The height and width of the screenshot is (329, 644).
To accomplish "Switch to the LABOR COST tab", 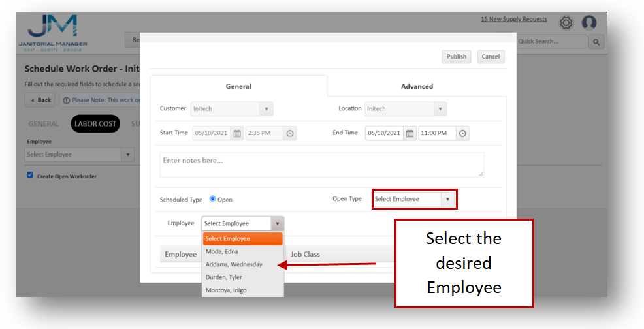I will click(95, 124).
